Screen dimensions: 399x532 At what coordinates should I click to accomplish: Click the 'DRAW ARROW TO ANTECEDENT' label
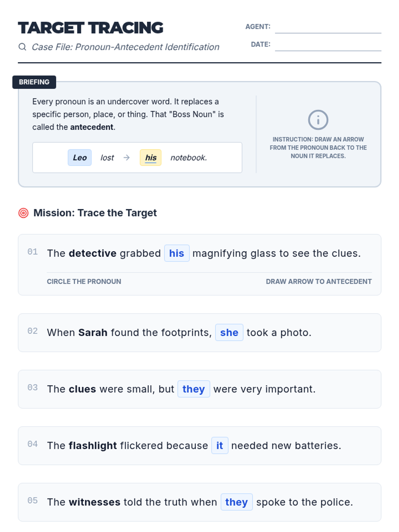tap(319, 282)
